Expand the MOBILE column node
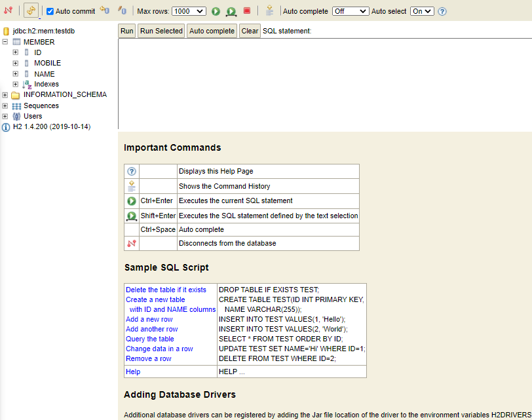532x420 pixels. (15, 63)
